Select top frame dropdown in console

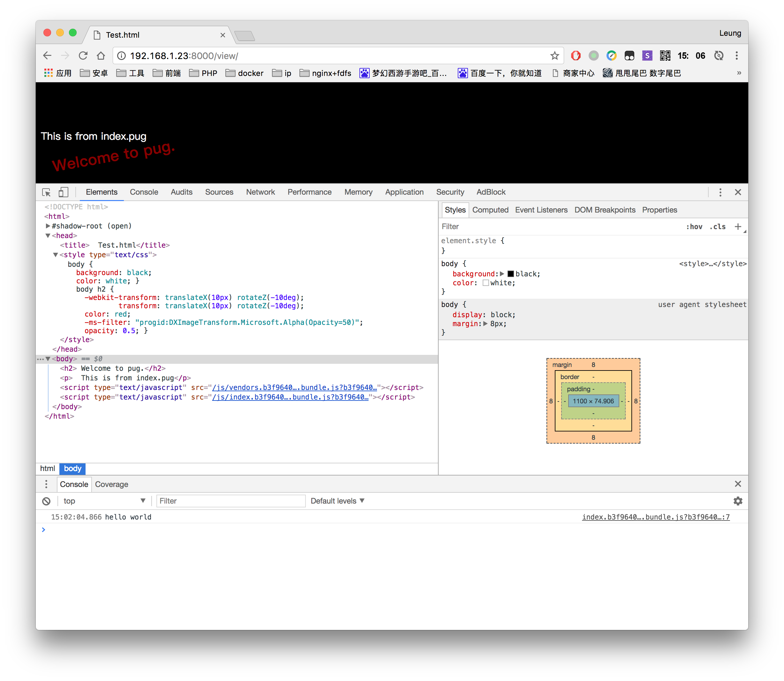103,501
